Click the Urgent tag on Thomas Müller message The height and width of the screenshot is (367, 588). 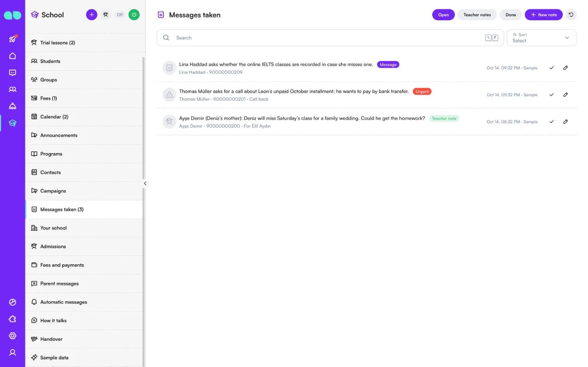pyautogui.click(x=422, y=91)
